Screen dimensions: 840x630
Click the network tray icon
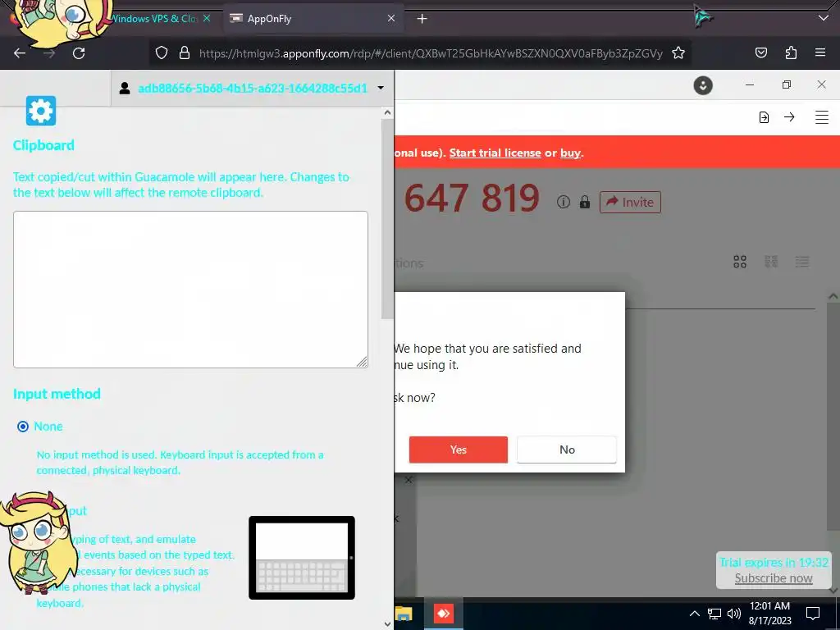pyautogui.click(x=714, y=614)
